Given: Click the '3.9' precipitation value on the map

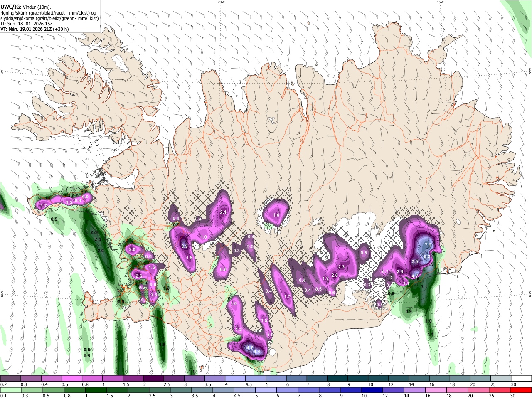Looking at the screenshot, I should pos(185,246).
